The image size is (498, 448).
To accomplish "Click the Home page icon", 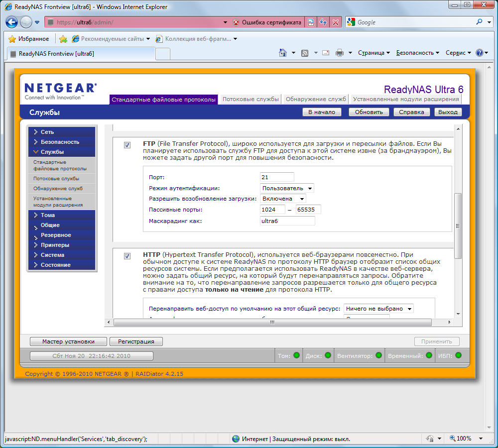I will (x=283, y=53).
